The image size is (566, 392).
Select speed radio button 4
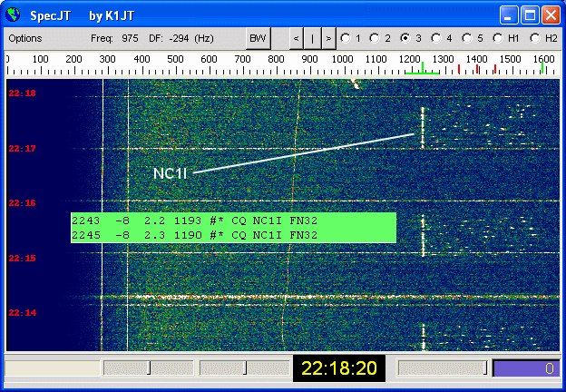[x=436, y=38]
